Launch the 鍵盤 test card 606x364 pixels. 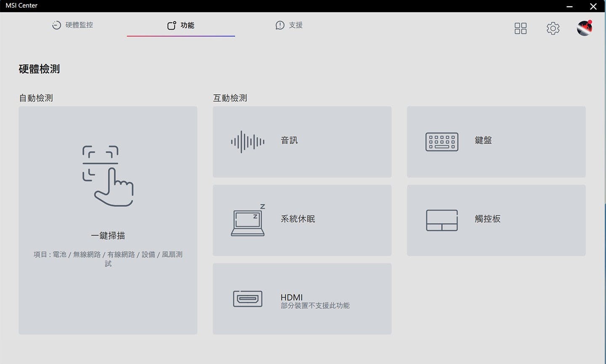tap(483, 140)
